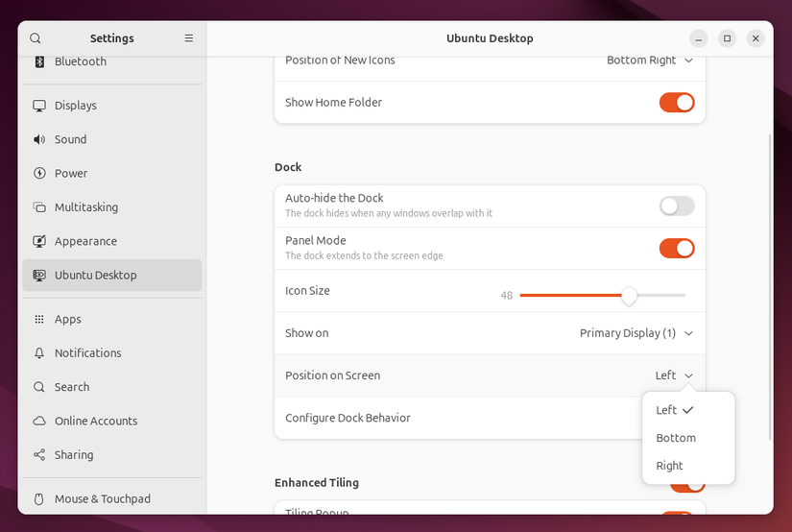The height and width of the screenshot is (532, 792).
Task: Click the Sound speaker icon in sidebar
Action: [39, 139]
